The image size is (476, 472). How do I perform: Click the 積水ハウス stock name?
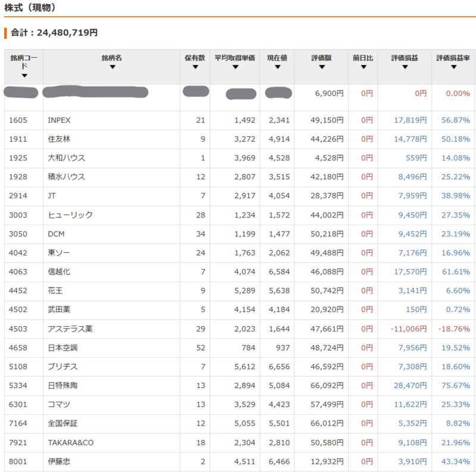tap(67, 177)
